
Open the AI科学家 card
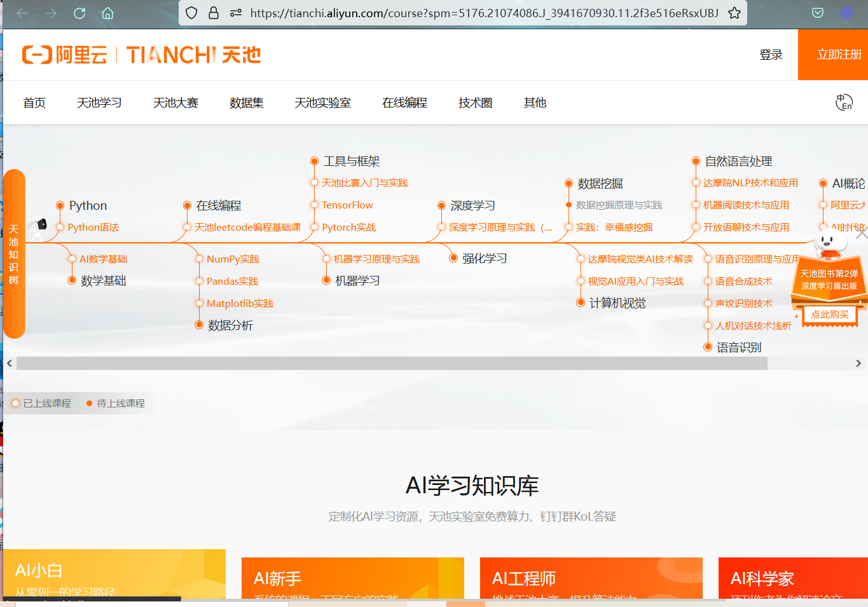(793, 578)
